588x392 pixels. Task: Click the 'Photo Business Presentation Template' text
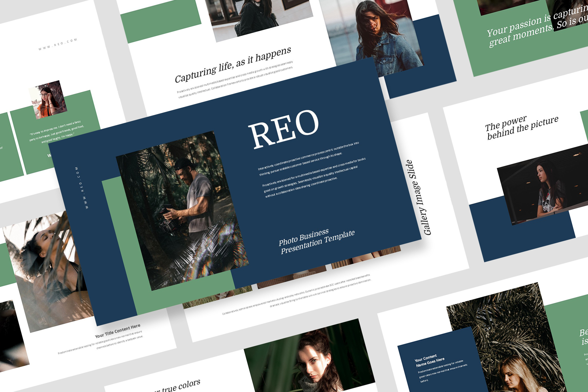point(317,241)
